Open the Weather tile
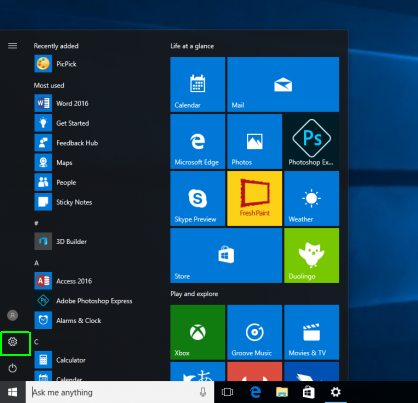This screenshot has width=418, height=403. click(x=312, y=198)
